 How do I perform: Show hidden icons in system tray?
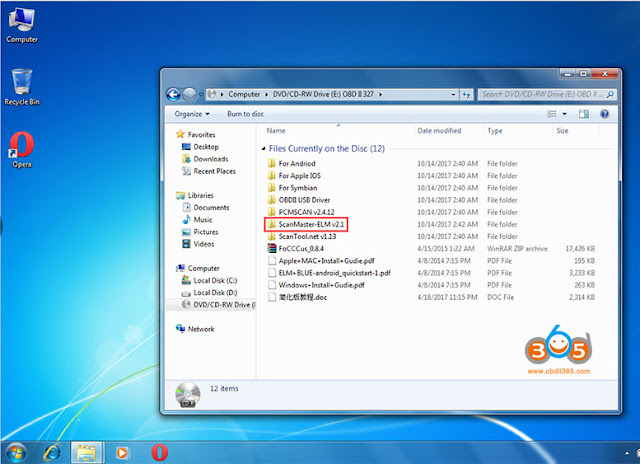(627, 453)
